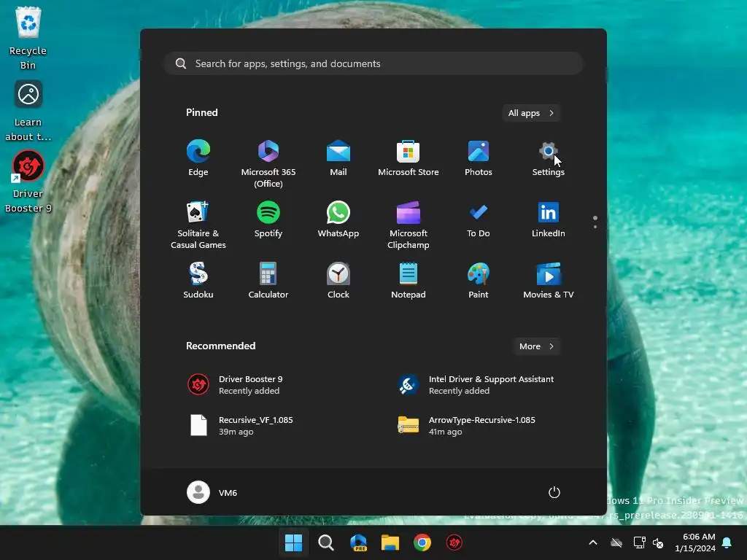Launch Spotify from the Start menu
The image size is (747, 560).
pos(268,219)
